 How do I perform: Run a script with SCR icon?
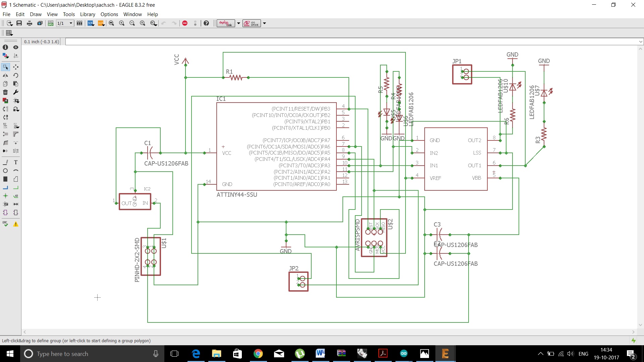point(91,23)
